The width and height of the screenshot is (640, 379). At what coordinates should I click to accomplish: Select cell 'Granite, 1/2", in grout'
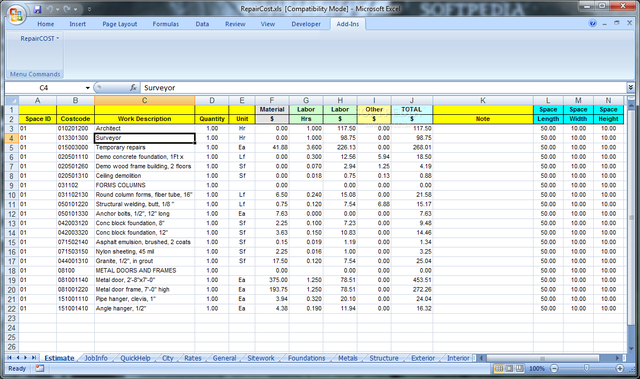pyautogui.click(x=144, y=261)
